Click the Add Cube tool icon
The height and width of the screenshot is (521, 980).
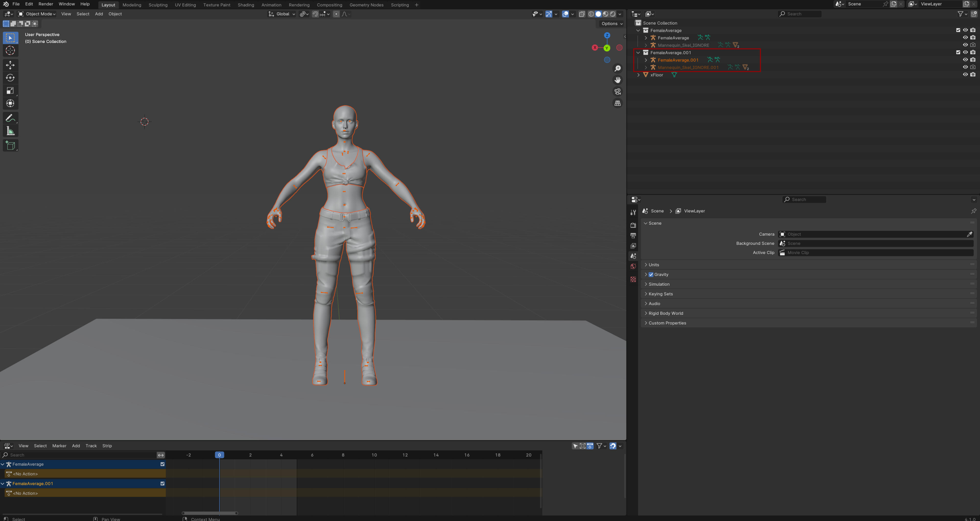(x=10, y=146)
